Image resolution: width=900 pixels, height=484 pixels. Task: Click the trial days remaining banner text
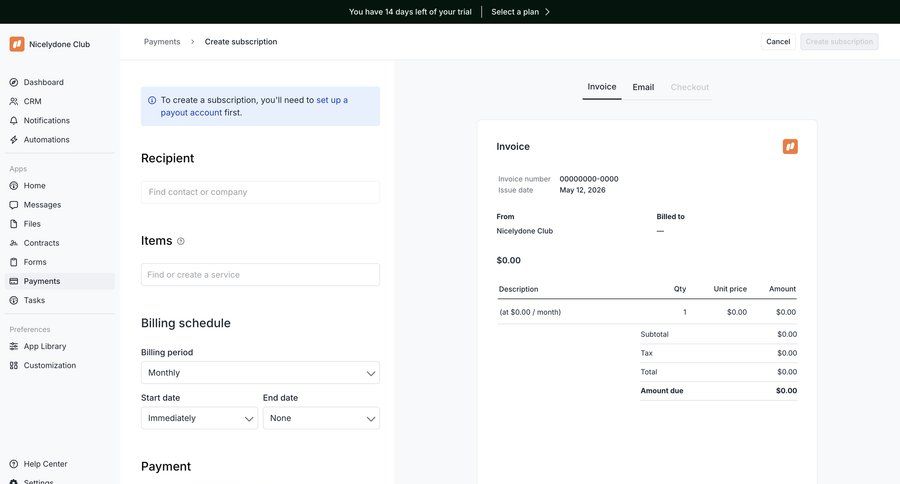[410, 11]
